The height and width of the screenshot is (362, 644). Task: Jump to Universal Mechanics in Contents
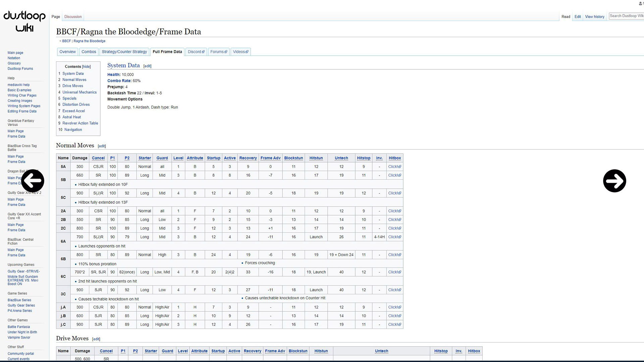click(x=79, y=92)
